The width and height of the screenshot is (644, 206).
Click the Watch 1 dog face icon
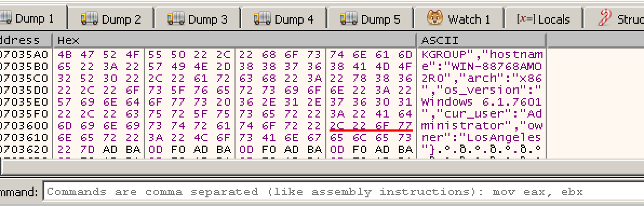[434, 18]
